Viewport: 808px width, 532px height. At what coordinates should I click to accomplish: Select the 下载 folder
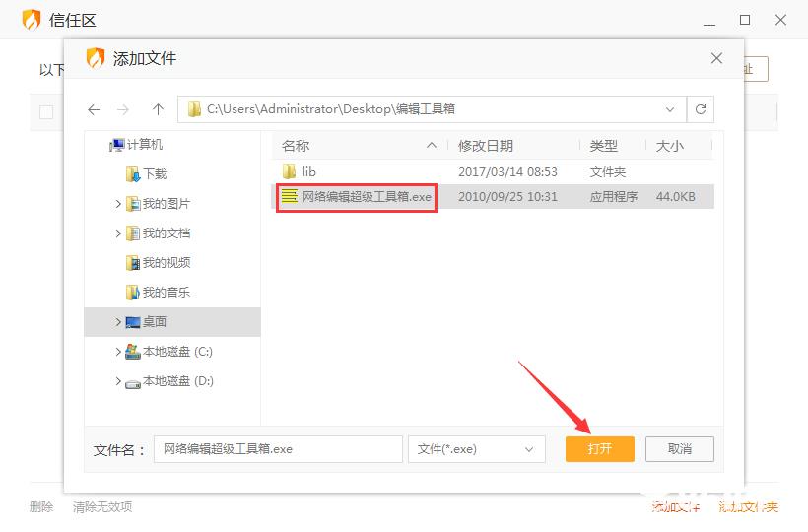point(147,174)
